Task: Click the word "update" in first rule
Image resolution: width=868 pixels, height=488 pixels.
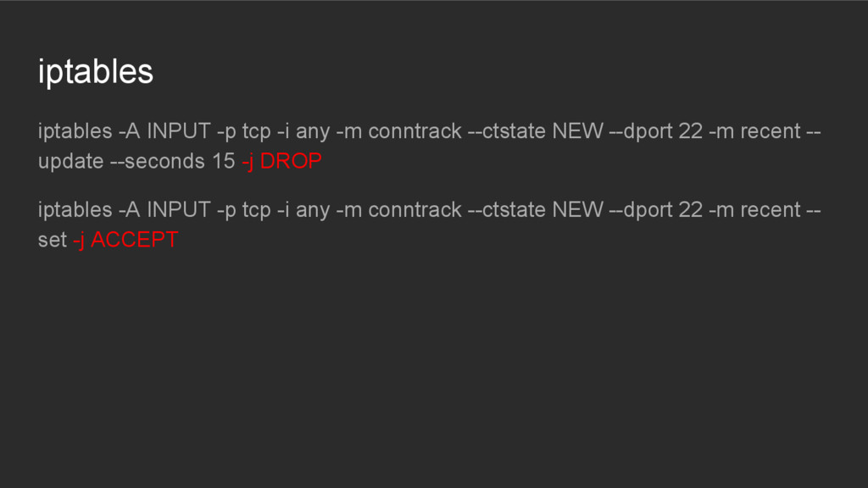Action: pos(71,162)
